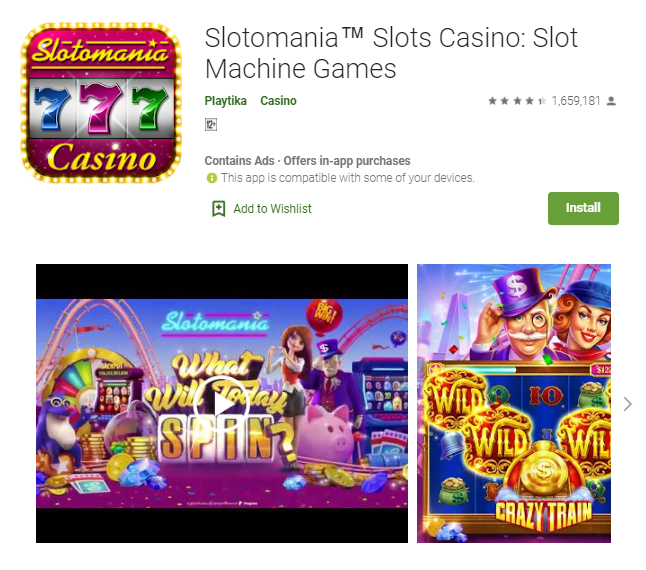Click the pink piggy bank in video
646x570 pixels.
coord(328,432)
